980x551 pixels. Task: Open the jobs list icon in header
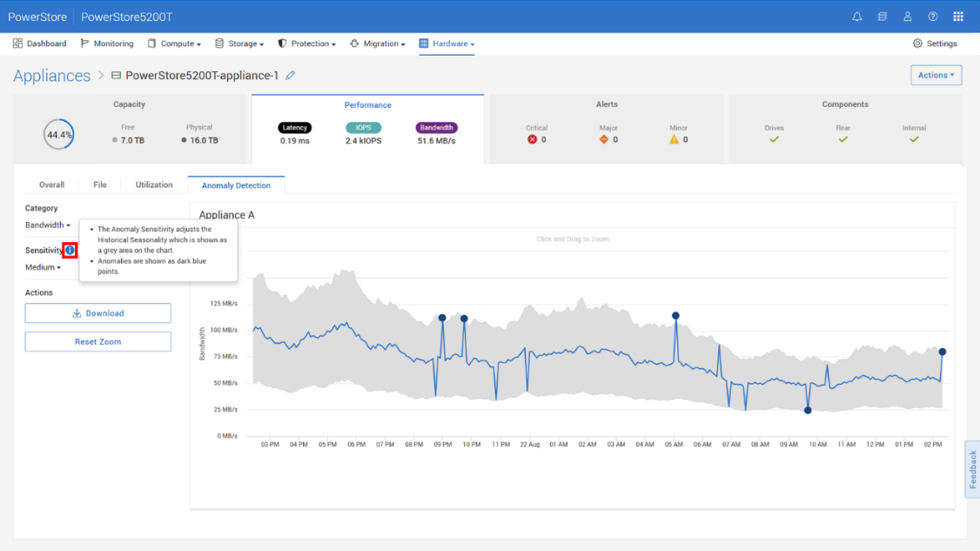tap(883, 17)
